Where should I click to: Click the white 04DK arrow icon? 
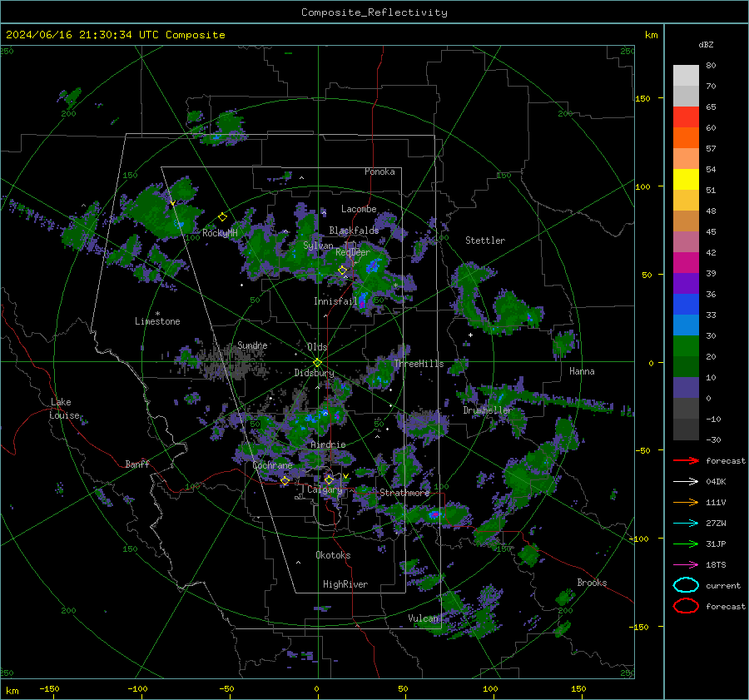click(x=686, y=482)
